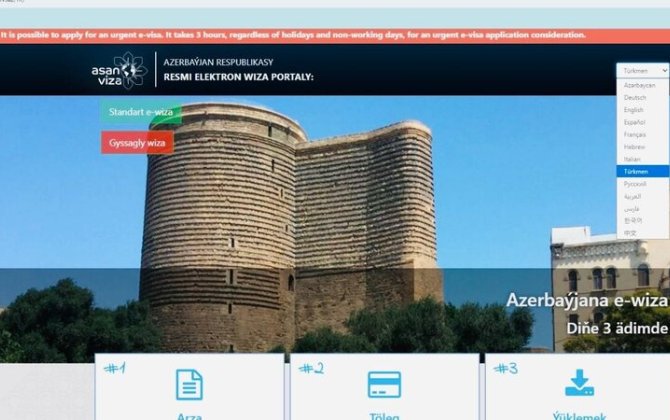Select English from the language list
This screenshot has height=420, width=670.
634,110
